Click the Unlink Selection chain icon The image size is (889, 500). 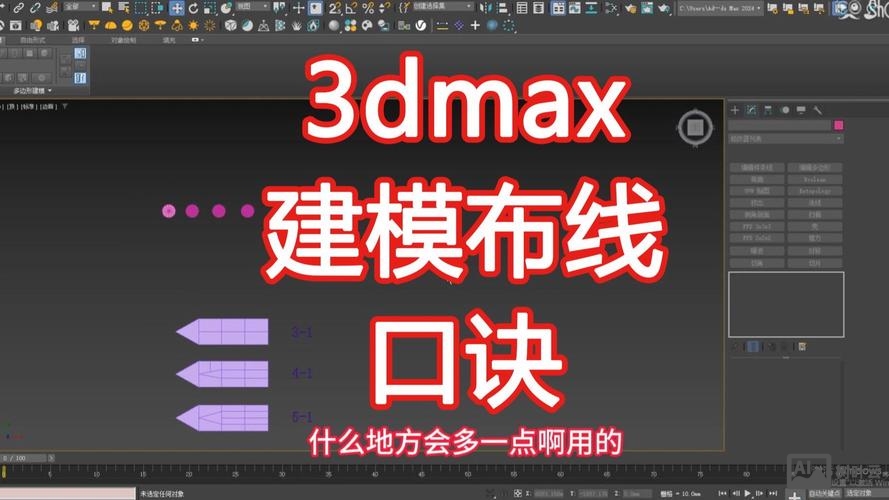[35, 7]
